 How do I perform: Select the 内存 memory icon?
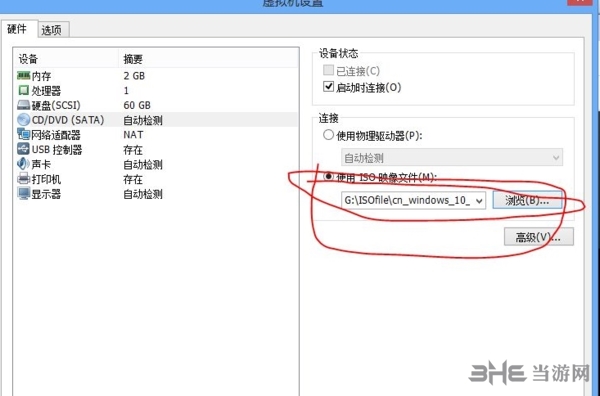[x=23, y=75]
